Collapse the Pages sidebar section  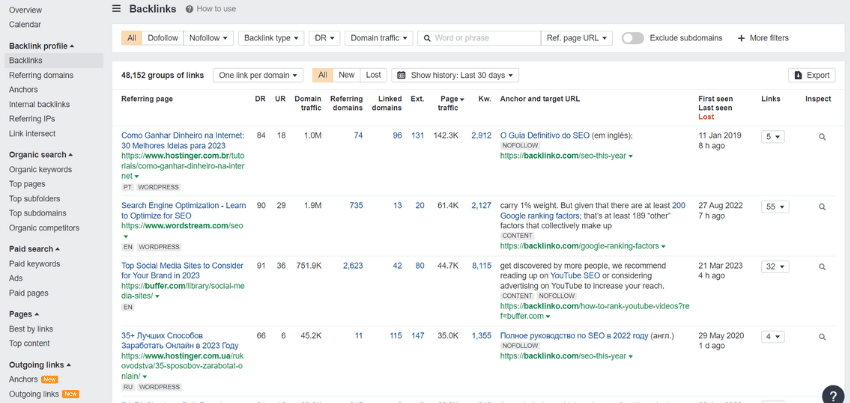[x=24, y=314]
